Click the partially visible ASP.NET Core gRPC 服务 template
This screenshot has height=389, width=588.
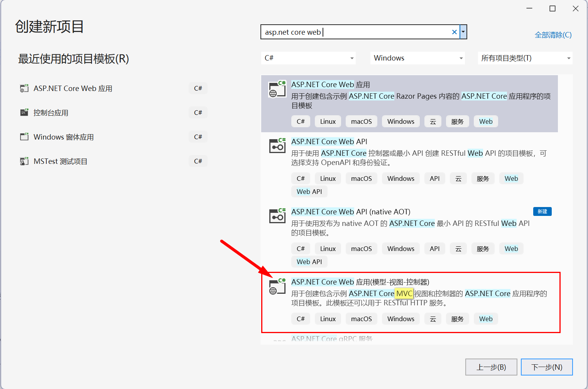(x=409, y=339)
